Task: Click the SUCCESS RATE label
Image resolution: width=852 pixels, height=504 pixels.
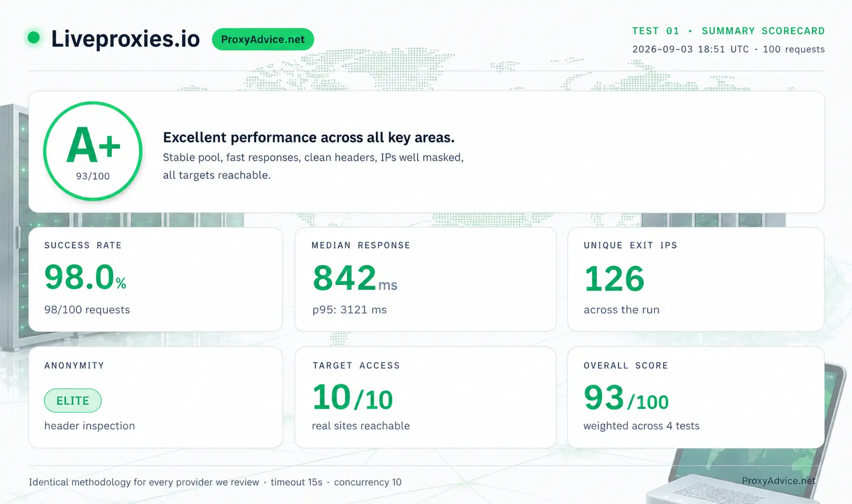Action: pyautogui.click(x=83, y=245)
